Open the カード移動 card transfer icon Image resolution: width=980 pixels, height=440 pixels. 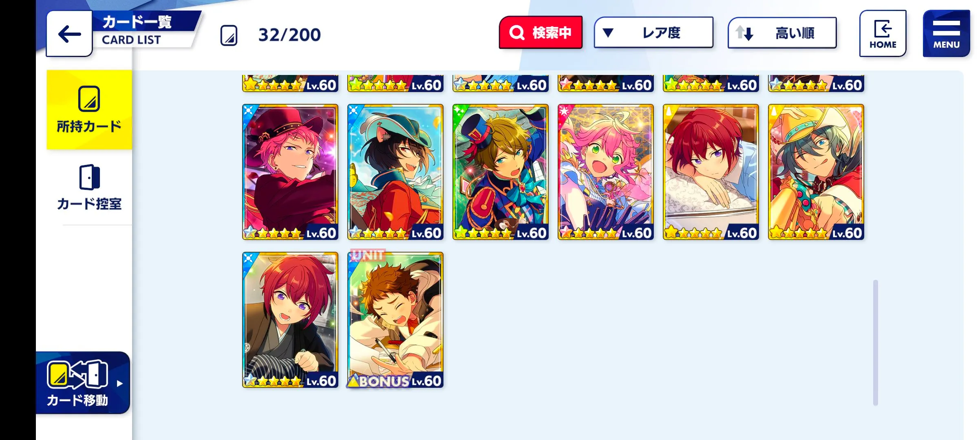(x=77, y=374)
